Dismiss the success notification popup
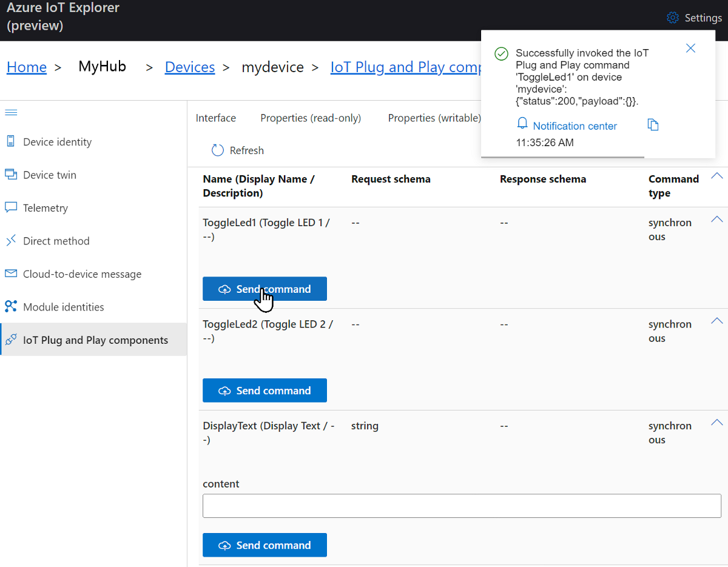 tap(690, 48)
